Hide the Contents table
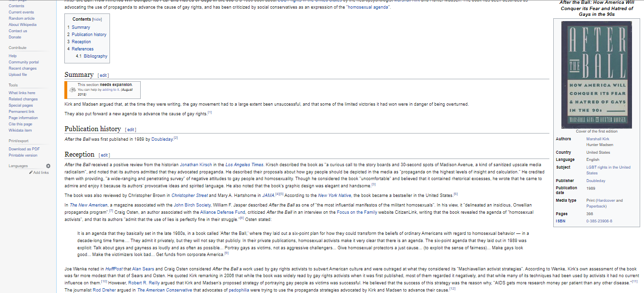 pos(97,20)
